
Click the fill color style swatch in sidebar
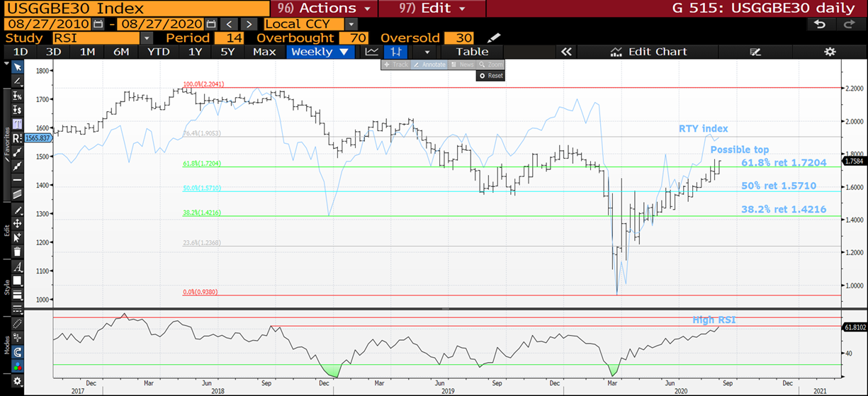[18, 281]
